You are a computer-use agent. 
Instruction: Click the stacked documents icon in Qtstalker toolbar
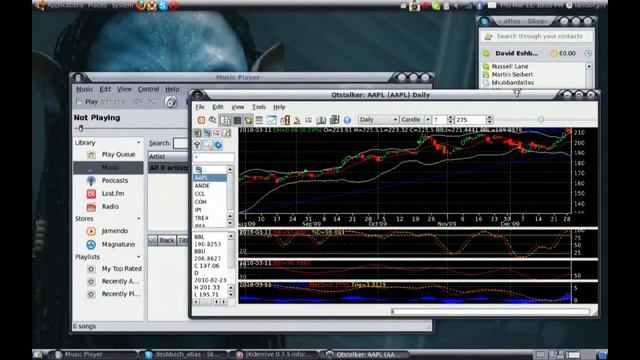click(x=334, y=120)
